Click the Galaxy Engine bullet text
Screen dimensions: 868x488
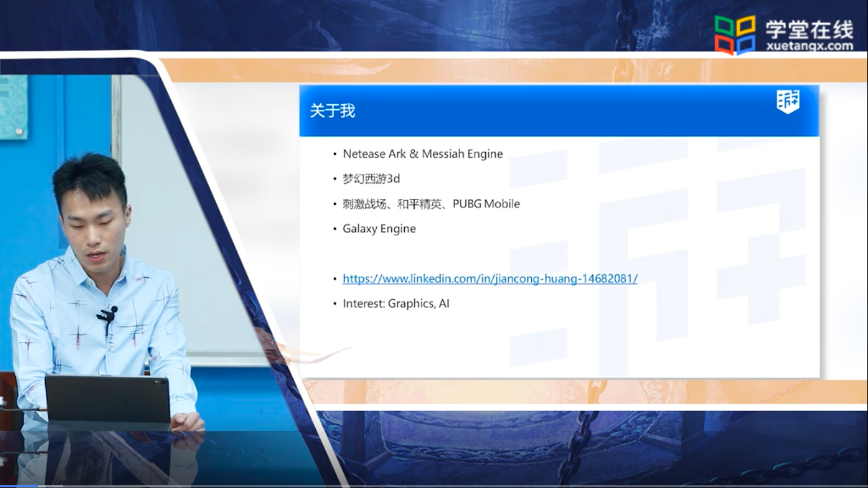(379, 229)
